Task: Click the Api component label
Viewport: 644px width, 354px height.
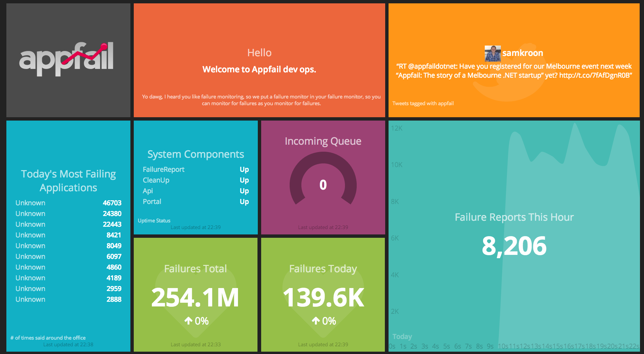Action: pyautogui.click(x=148, y=191)
